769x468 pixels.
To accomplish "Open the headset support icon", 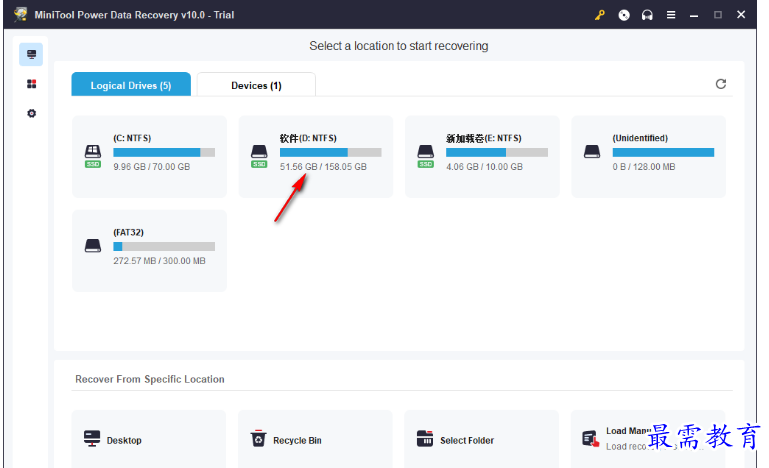I will coord(647,15).
